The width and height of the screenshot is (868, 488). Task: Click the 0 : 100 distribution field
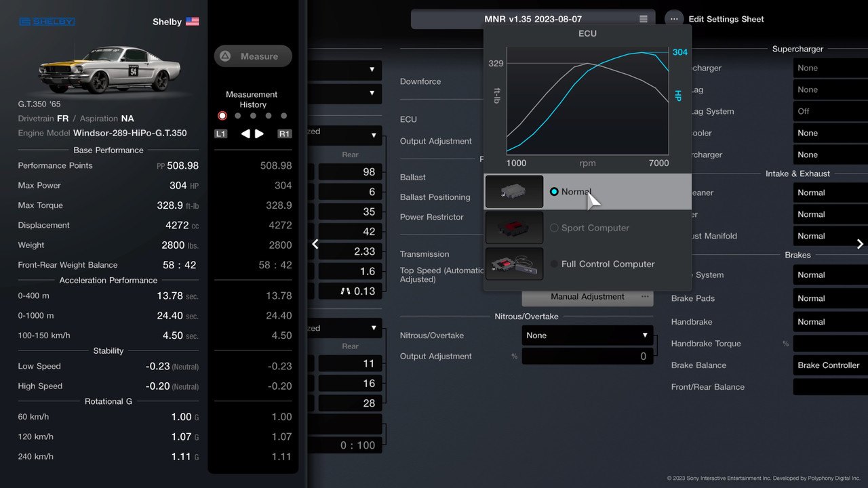pyautogui.click(x=344, y=445)
